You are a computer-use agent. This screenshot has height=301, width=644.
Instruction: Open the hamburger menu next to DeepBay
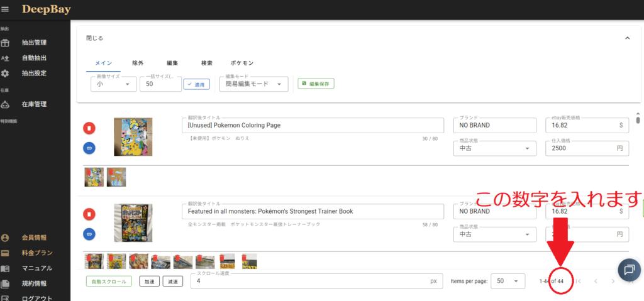(6, 9)
